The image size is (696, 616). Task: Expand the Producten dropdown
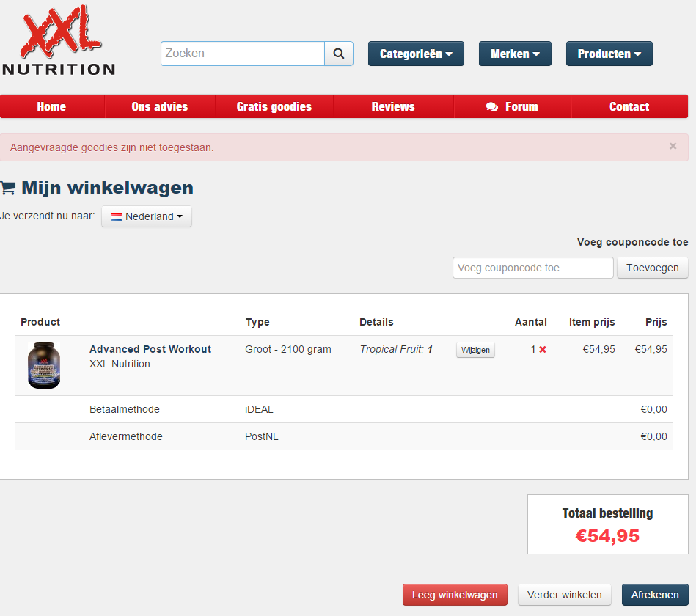[609, 54]
